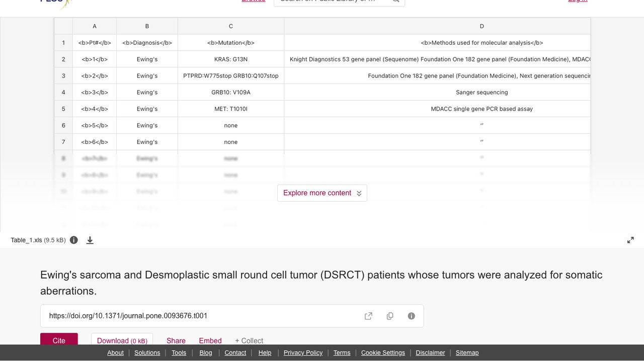The height and width of the screenshot is (362, 644).
Task: Click the search magnifier icon in header
Action: [x=396, y=1]
